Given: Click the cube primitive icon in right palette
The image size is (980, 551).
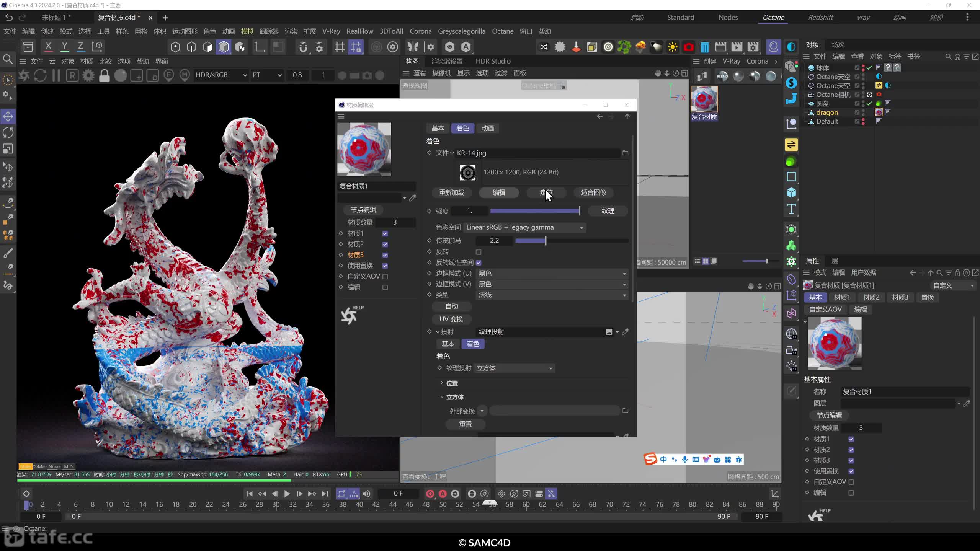Looking at the screenshot, I should click(791, 192).
